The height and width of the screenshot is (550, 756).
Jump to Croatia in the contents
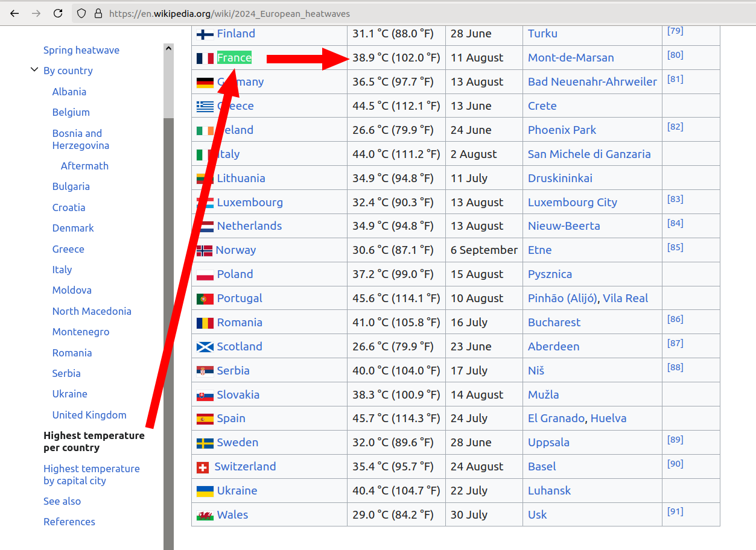pos(69,207)
